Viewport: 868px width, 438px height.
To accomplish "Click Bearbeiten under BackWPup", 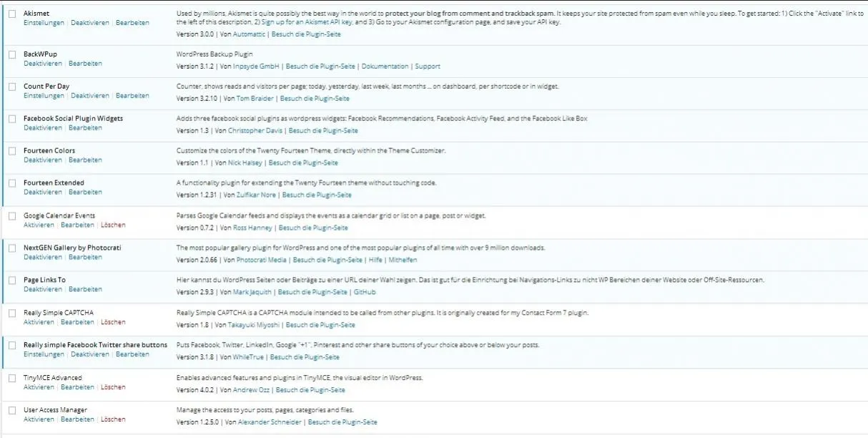I will [85, 64].
